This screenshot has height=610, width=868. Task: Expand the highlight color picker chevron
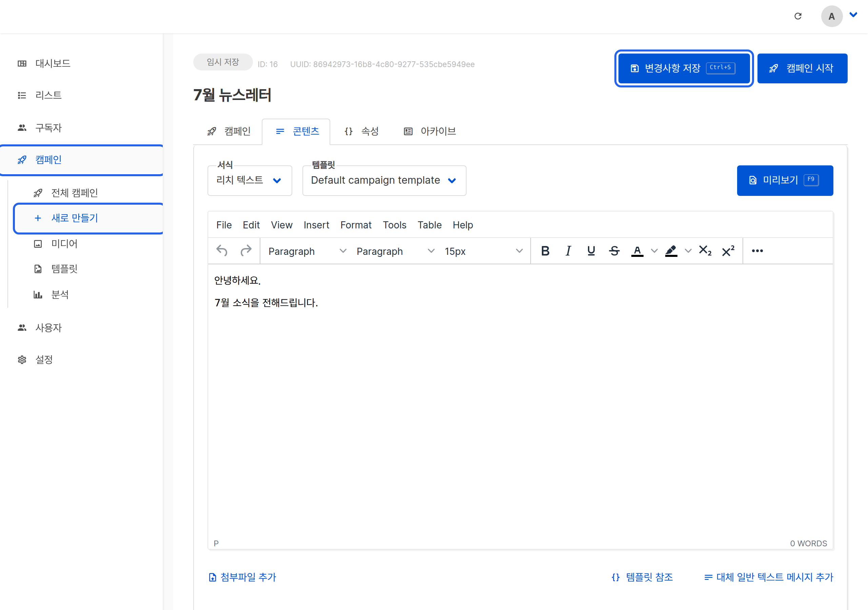point(688,250)
